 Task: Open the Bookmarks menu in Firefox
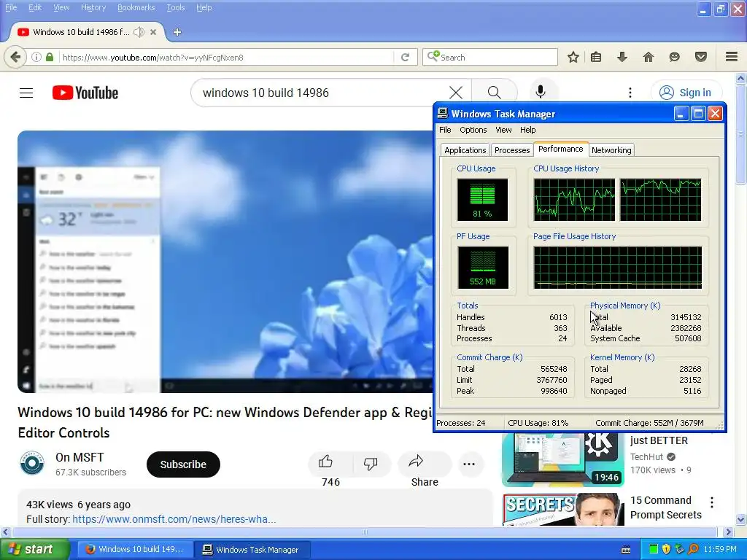(x=136, y=7)
